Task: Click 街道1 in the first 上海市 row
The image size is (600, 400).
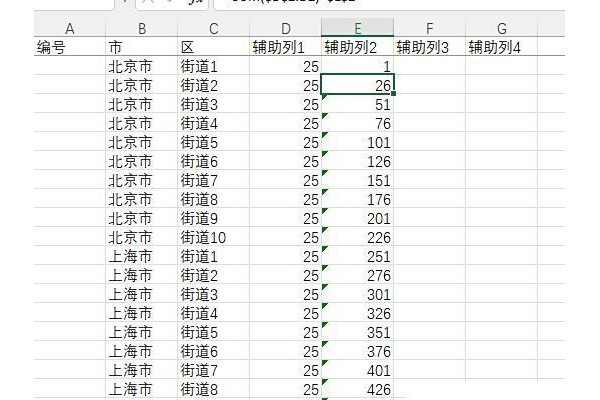Action: pyautogui.click(x=214, y=256)
